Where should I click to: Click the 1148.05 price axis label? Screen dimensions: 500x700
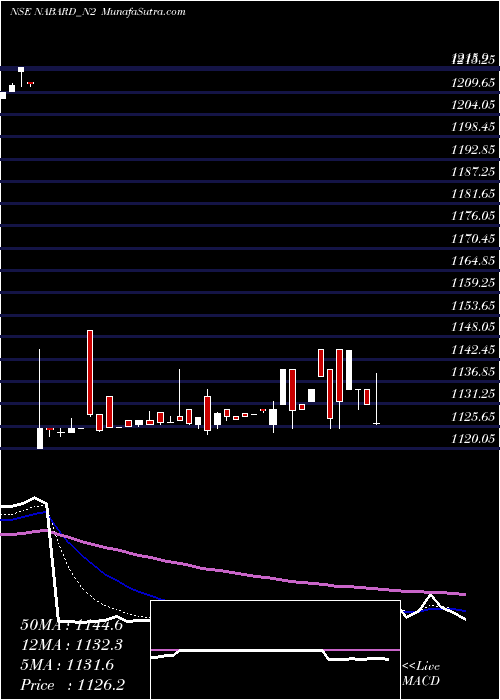473,328
